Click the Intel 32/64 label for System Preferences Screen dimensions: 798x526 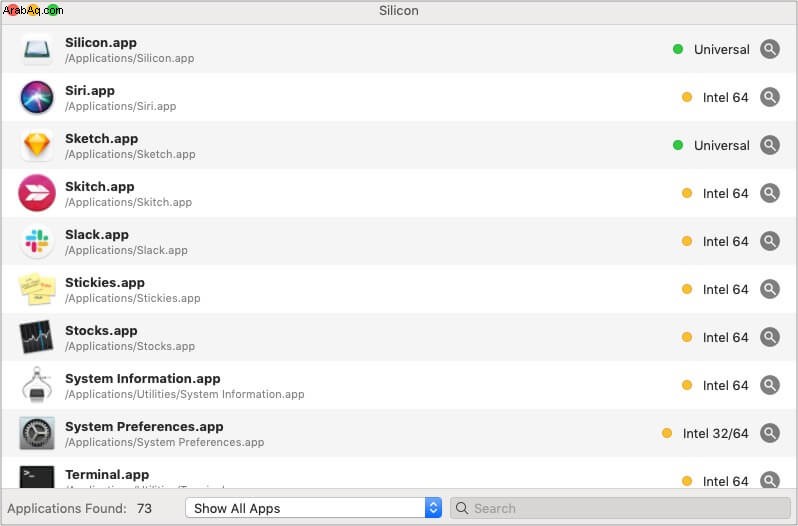[x=716, y=433]
